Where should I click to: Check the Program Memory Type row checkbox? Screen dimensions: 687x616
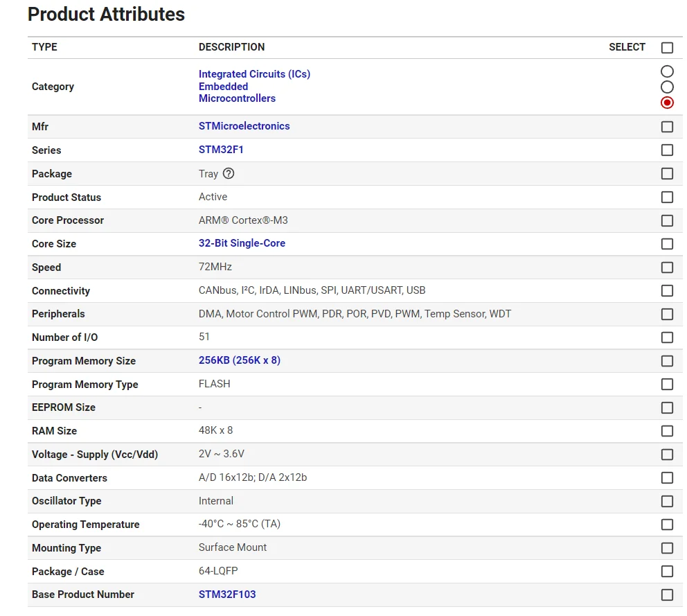click(x=667, y=384)
